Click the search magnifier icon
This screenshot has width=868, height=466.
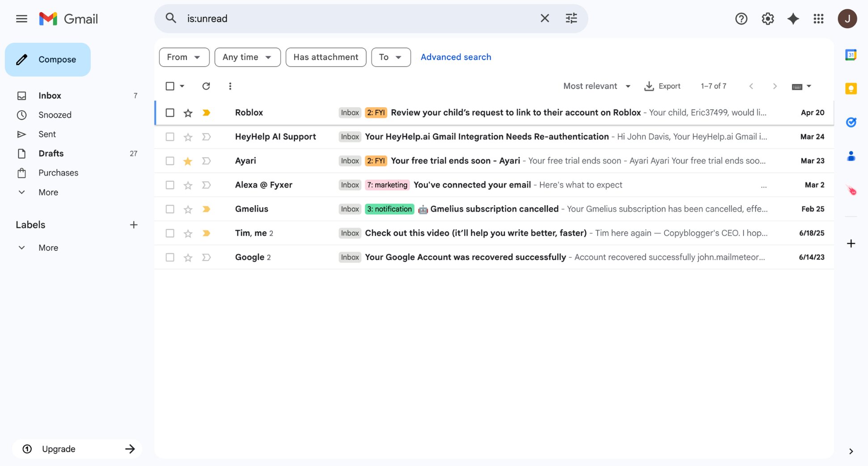click(x=171, y=18)
